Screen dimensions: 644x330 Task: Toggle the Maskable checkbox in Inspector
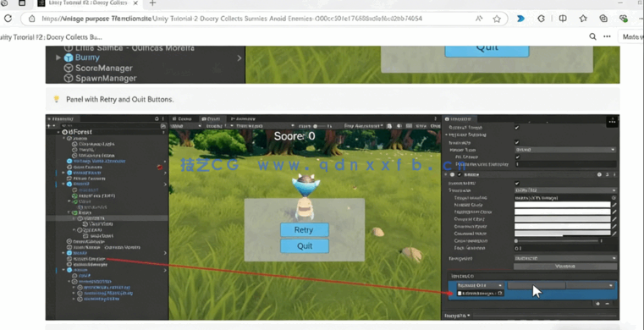(517, 142)
